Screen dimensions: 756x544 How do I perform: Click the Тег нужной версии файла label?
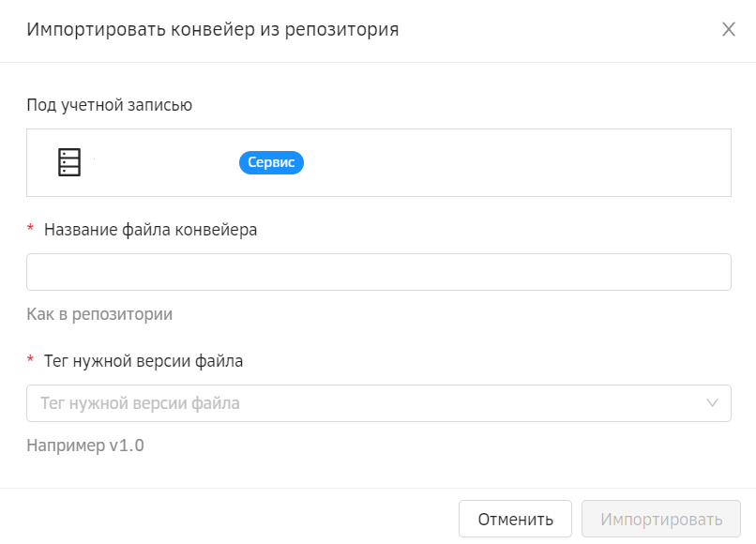[x=144, y=361]
